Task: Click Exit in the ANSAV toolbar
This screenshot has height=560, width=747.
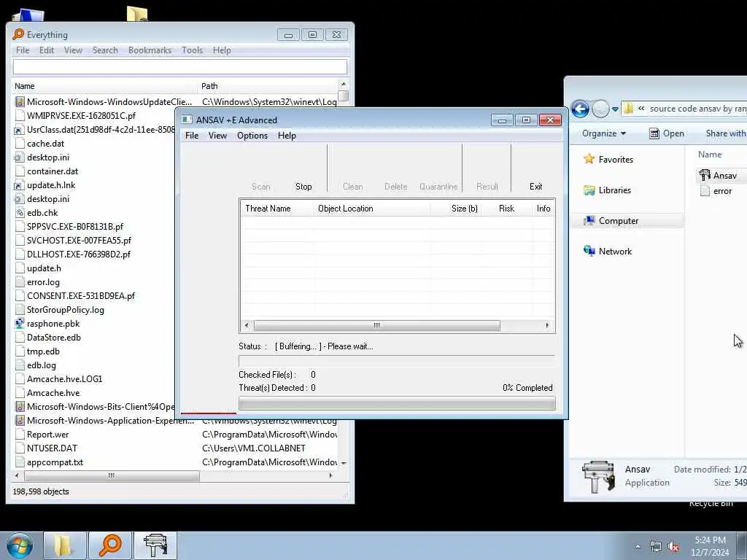Action: (536, 186)
